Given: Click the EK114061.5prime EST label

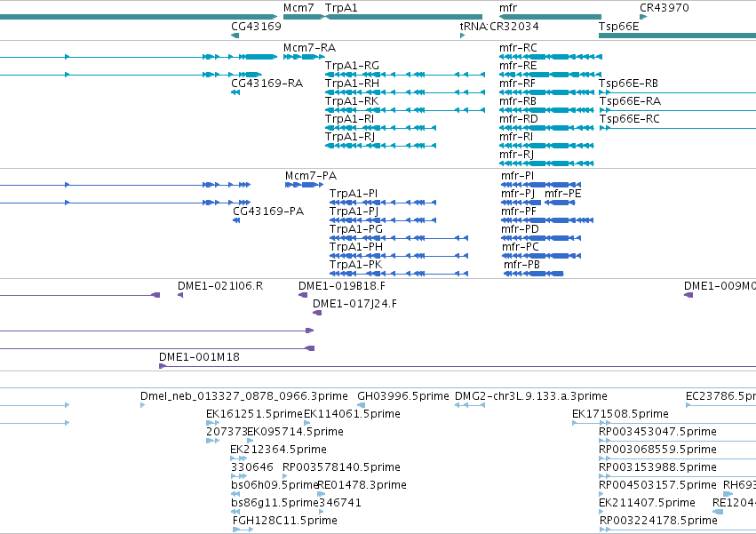Looking at the screenshot, I should [x=352, y=414].
